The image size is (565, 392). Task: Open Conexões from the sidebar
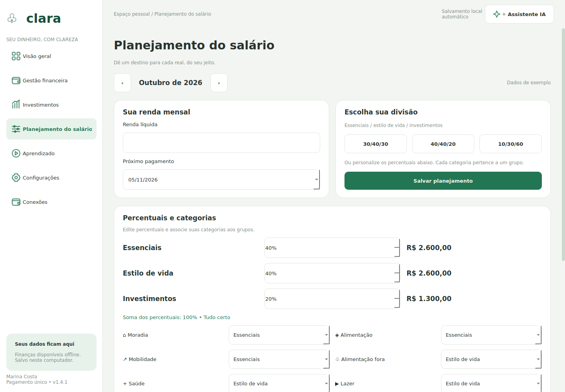[x=51, y=202]
